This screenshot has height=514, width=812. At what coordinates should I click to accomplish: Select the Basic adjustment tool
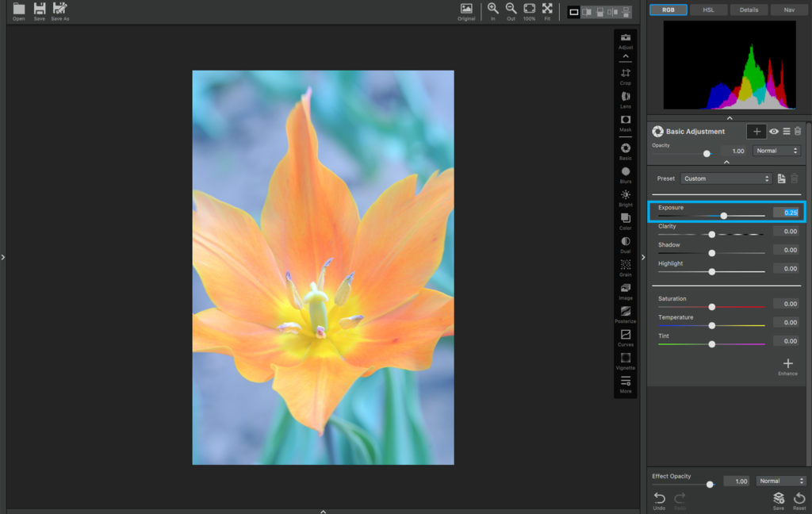click(x=626, y=152)
